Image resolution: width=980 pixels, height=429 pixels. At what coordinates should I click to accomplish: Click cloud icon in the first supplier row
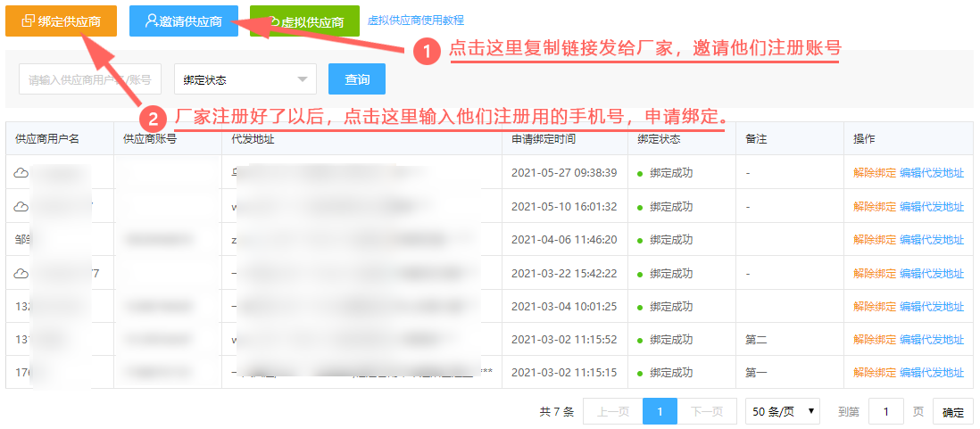pyautogui.click(x=21, y=173)
